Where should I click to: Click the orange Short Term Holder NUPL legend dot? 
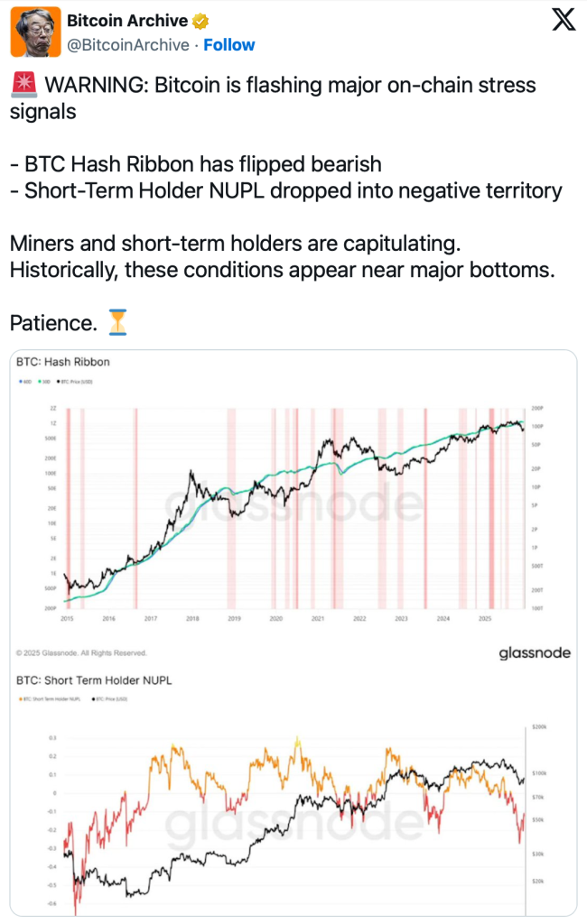(21, 699)
